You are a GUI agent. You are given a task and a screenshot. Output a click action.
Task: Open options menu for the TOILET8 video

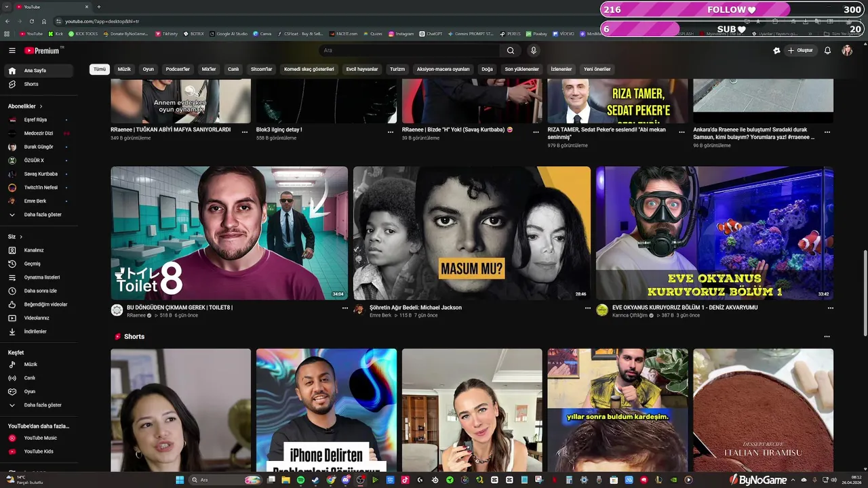click(x=344, y=308)
